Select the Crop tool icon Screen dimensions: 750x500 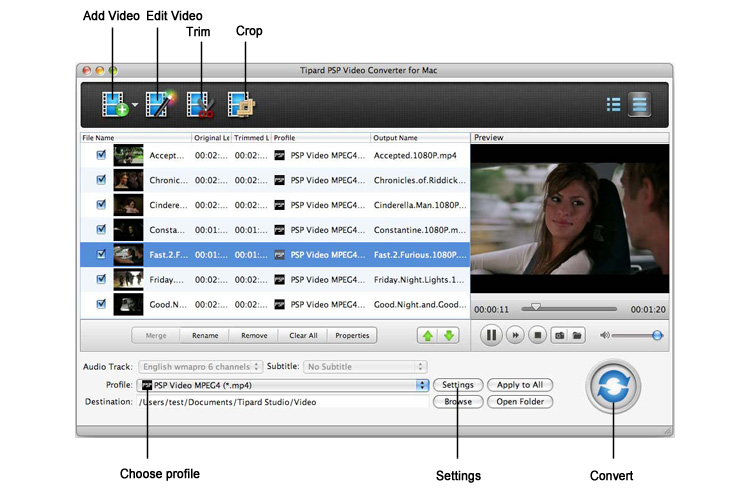coord(242,104)
